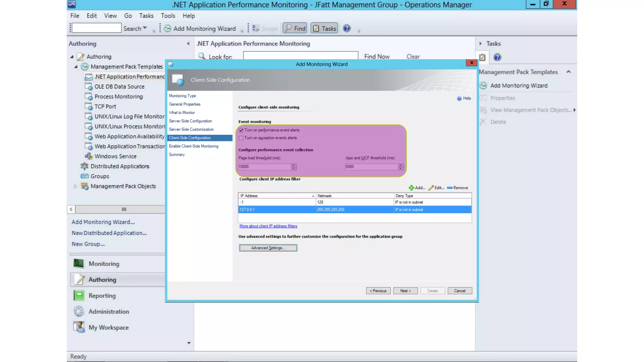Click the green Add IP filter icon
This screenshot has height=362, width=644.
click(x=411, y=188)
